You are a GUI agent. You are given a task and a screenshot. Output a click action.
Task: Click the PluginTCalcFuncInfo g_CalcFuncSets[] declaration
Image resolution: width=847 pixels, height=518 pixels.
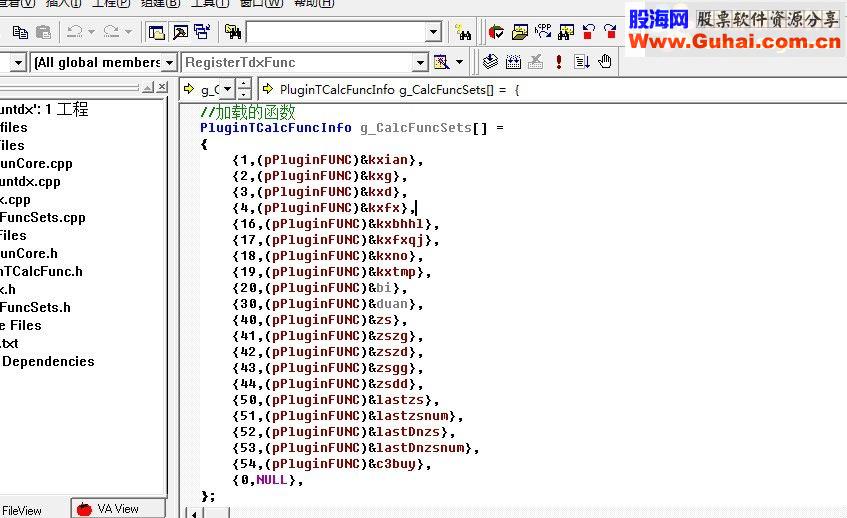(352, 128)
